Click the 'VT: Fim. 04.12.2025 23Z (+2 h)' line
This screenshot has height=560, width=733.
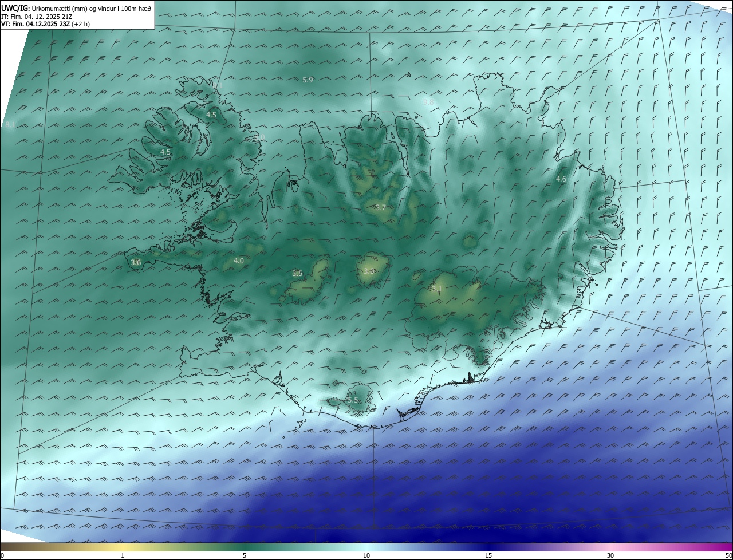click(46, 24)
